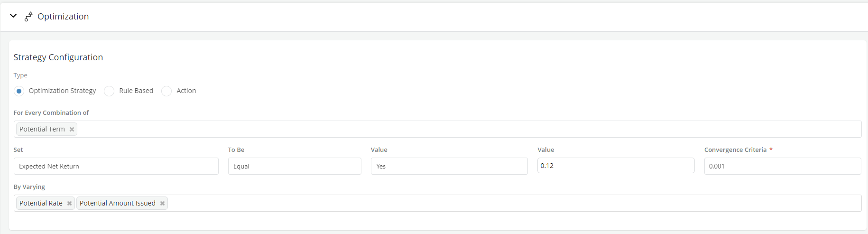The image size is (868, 234).
Task: Remove the Potential Amount Issued tag
Action: [x=162, y=203]
